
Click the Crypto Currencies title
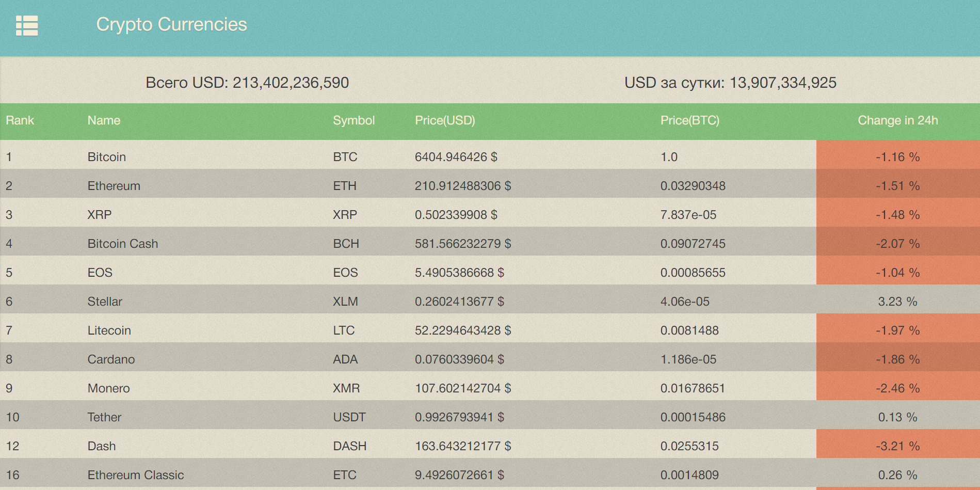click(x=171, y=24)
